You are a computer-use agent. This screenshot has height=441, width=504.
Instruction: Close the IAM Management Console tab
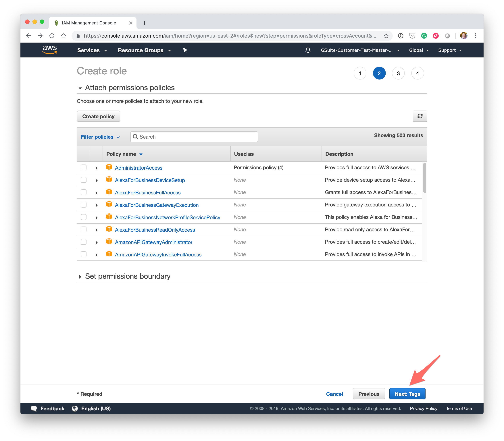click(x=130, y=23)
